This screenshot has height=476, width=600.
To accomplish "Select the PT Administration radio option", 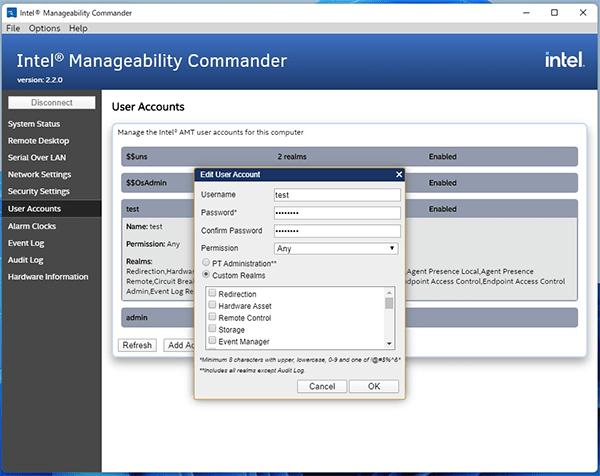I will coord(206,262).
